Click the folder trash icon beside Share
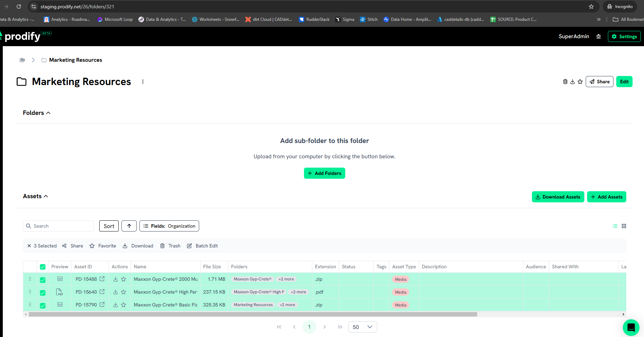Viewport: 644px width, 337px height. coord(565,82)
